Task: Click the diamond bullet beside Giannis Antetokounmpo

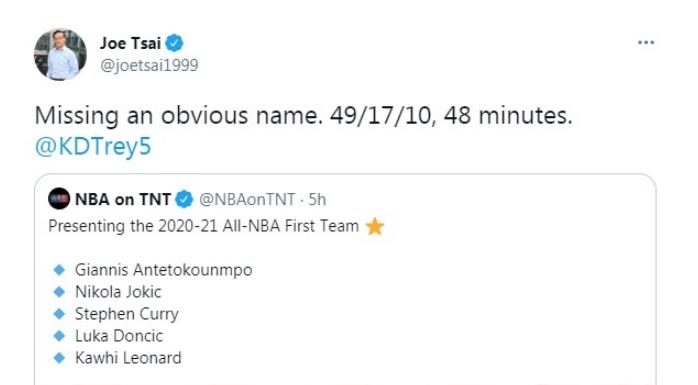Action: 59,270
